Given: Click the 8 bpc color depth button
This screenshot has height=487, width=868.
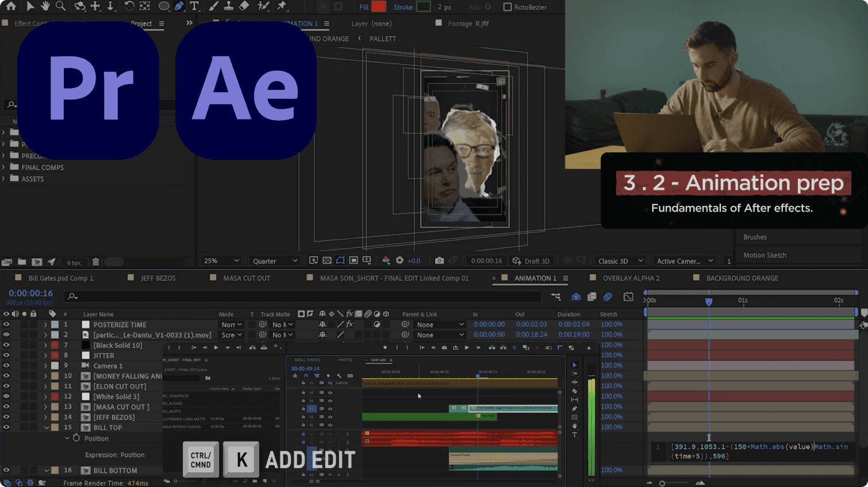Looking at the screenshot, I should (x=74, y=262).
